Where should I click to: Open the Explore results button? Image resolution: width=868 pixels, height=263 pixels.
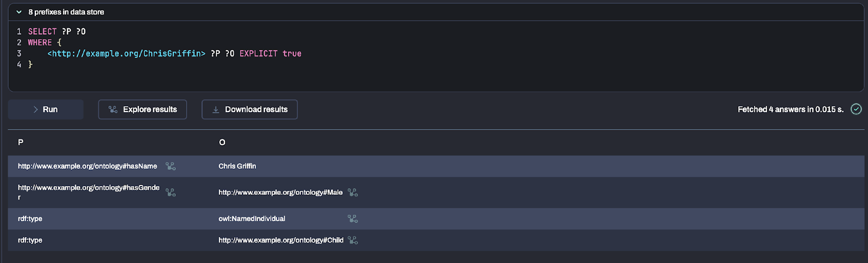tap(142, 110)
